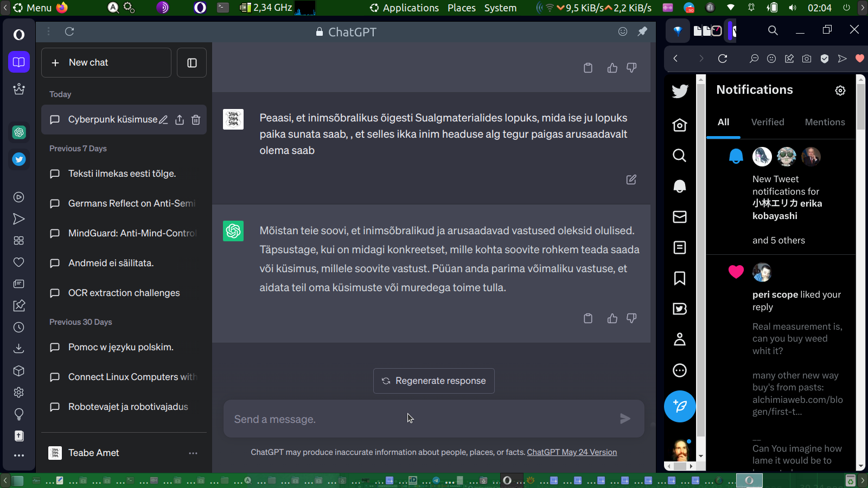Open the Extensions cube icon in Opera's sidebar
This screenshot has height=488, width=868.
[x=19, y=371]
